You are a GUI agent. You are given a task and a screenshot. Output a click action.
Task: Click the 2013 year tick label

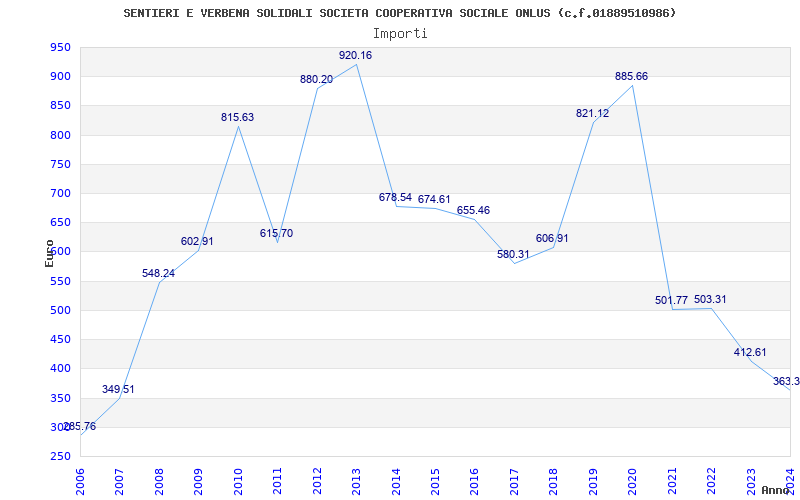tap(356, 482)
